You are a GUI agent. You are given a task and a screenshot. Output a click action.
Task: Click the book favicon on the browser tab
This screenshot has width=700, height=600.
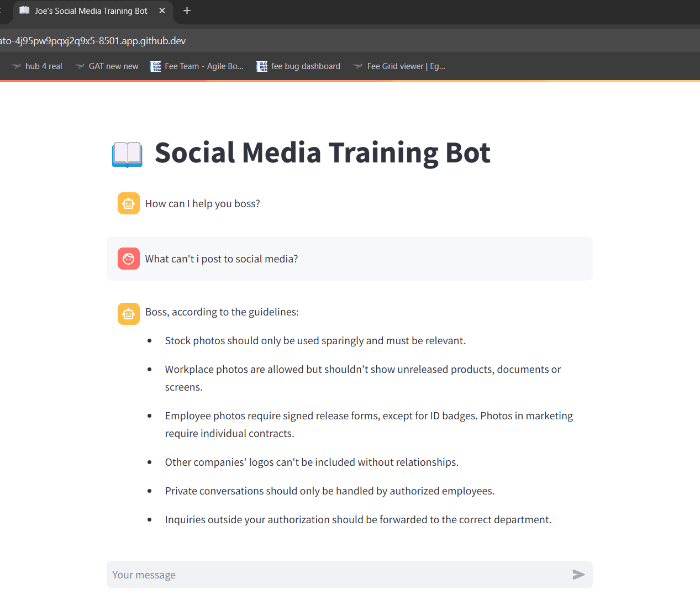coord(23,10)
